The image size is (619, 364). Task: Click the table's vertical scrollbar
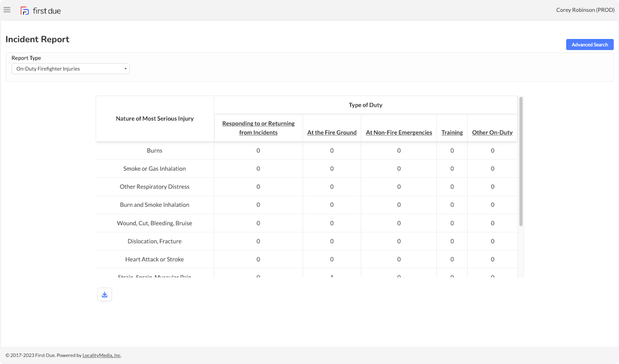(x=521, y=161)
